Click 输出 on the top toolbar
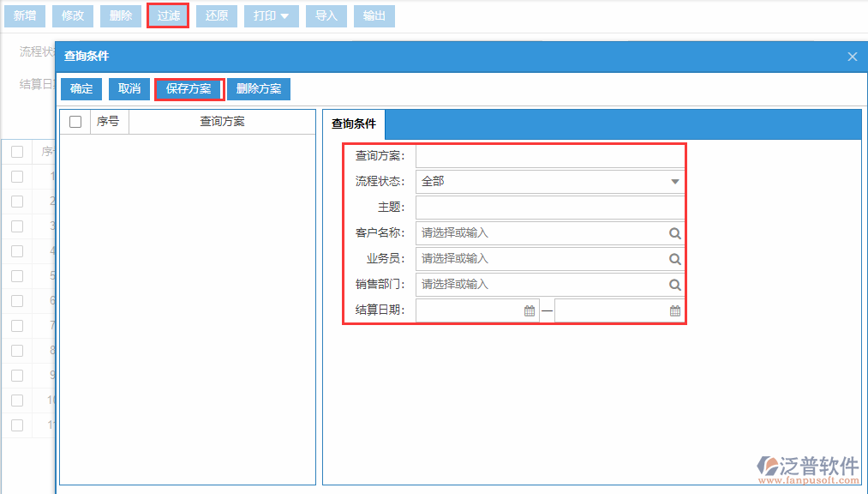Image resolution: width=868 pixels, height=494 pixels. coord(374,15)
